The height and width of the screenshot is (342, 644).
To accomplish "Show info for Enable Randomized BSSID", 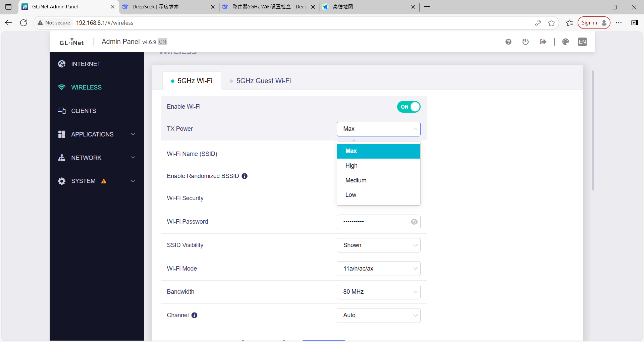I will (245, 176).
